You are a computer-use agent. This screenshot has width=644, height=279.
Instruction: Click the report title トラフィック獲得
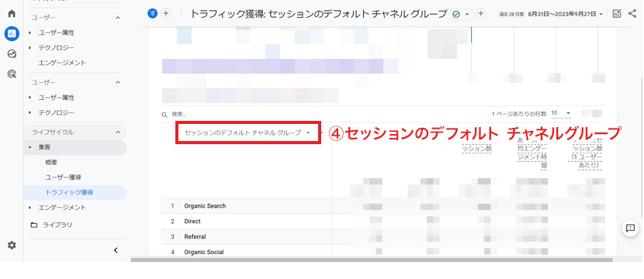click(x=318, y=14)
